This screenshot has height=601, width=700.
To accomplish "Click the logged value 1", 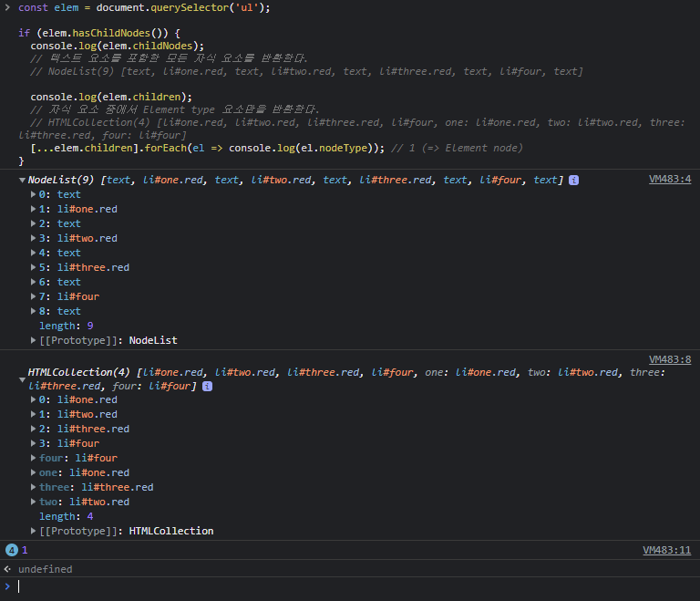I will click(25, 550).
